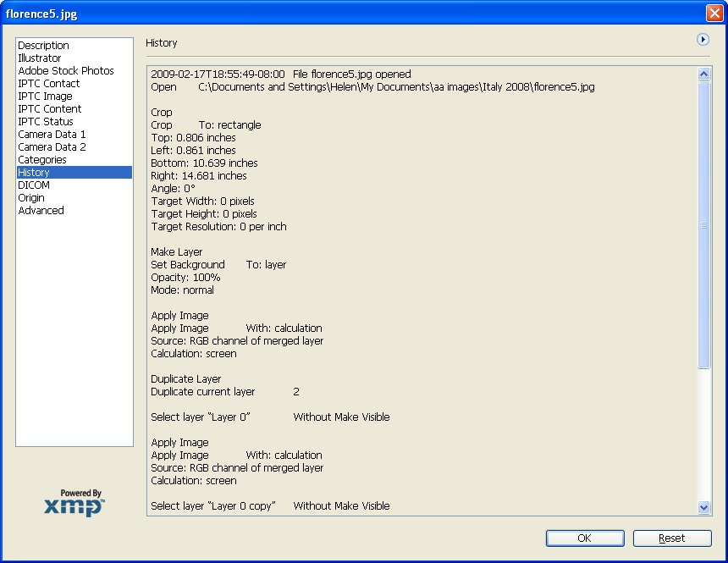Click the 'Make Layer' history entry
The width and height of the screenshot is (728, 563).
(176, 252)
